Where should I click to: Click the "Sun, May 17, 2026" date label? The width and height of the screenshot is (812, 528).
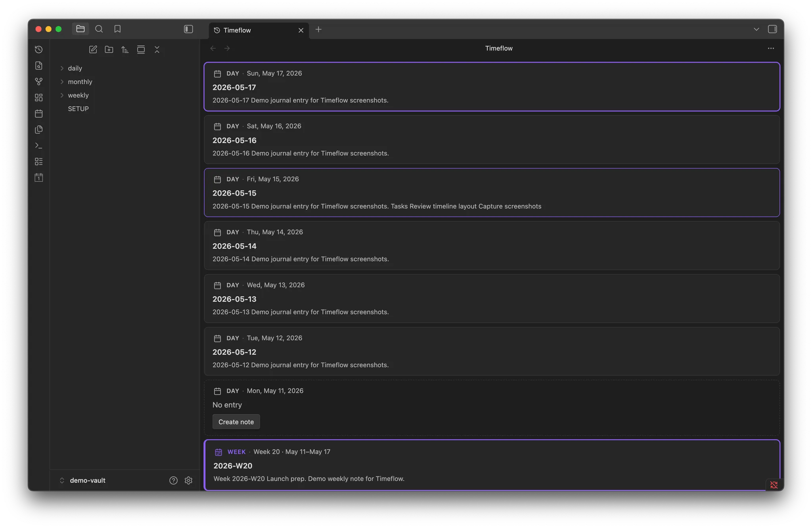[x=274, y=73]
